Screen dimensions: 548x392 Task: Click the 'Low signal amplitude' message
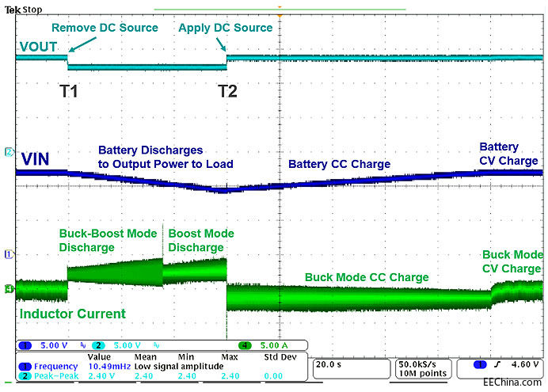pyautogui.click(x=179, y=367)
